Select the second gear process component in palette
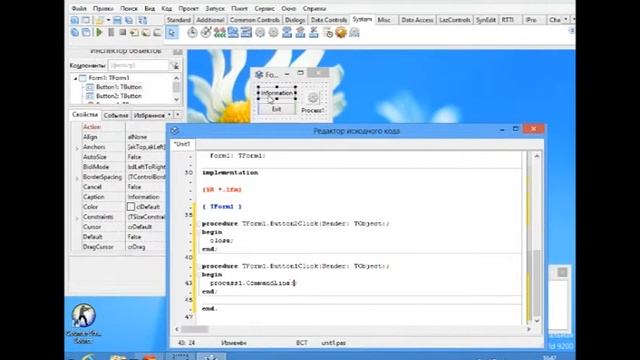The width and height of the screenshot is (640, 360). (273, 32)
